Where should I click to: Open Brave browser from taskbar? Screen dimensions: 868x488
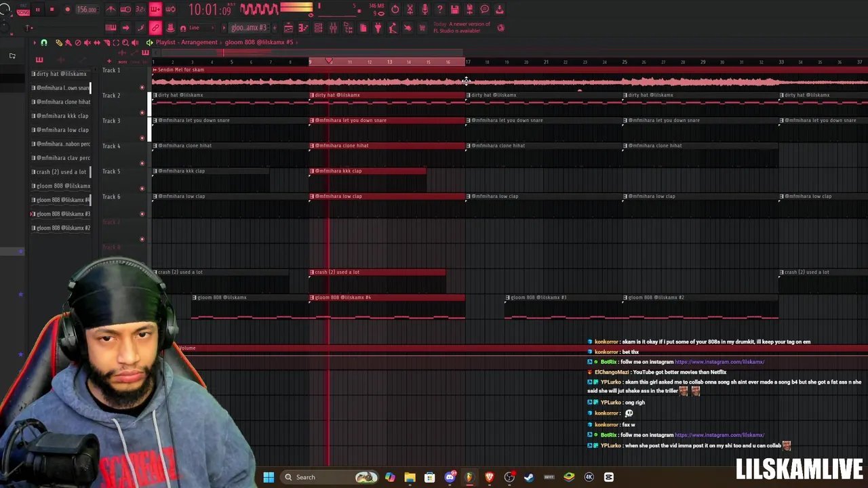(x=489, y=477)
